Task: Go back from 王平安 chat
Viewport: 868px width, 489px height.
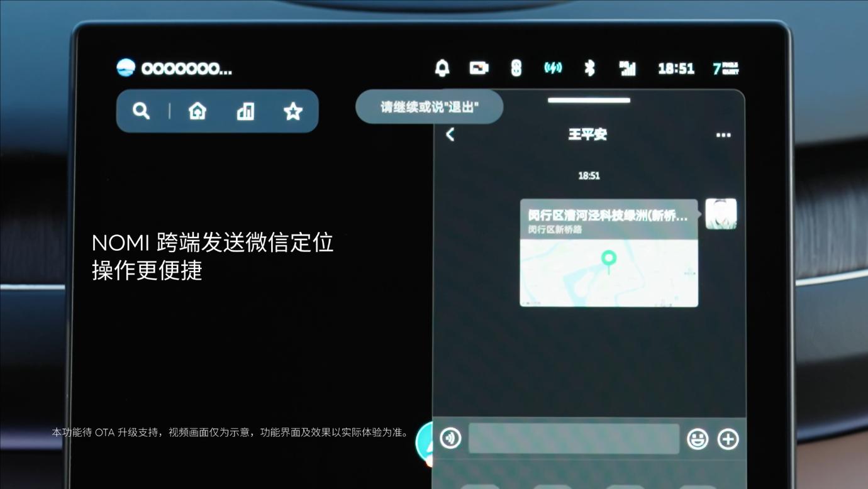Action: [450, 135]
